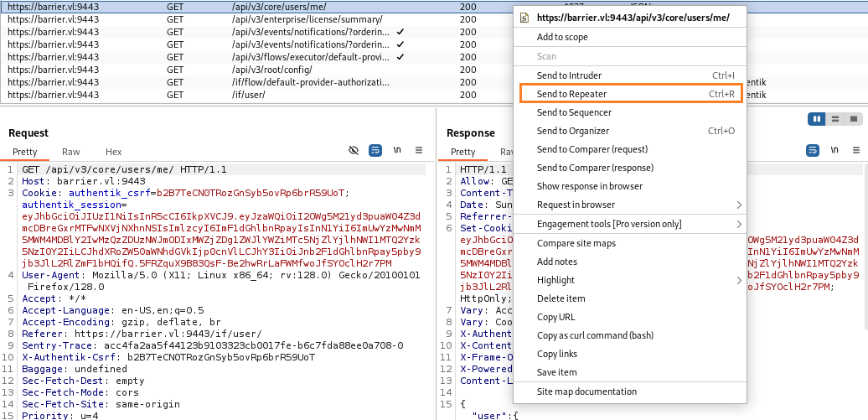Click the context menu header URL

(x=633, y=18)
